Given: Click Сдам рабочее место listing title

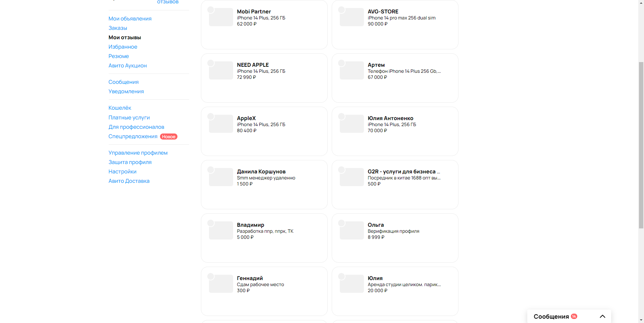Looking at the screenshot, I should [260, 284].
